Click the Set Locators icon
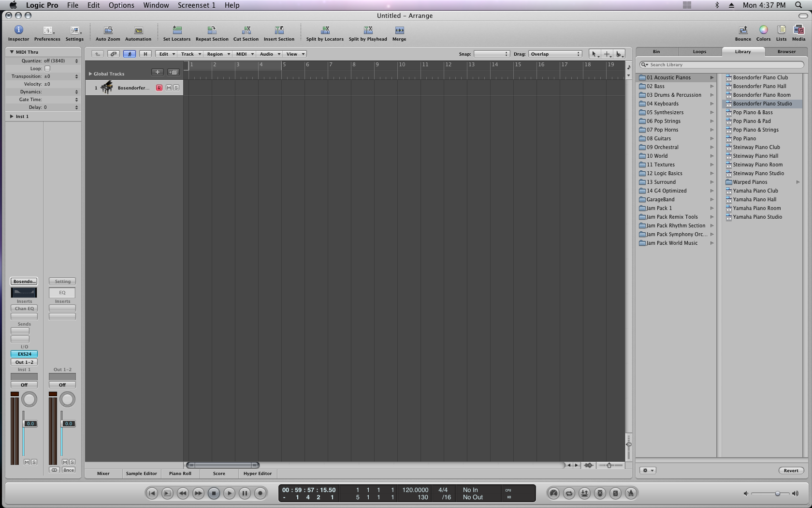This screenshot has height=508, width=812. (x=177, y=33)
